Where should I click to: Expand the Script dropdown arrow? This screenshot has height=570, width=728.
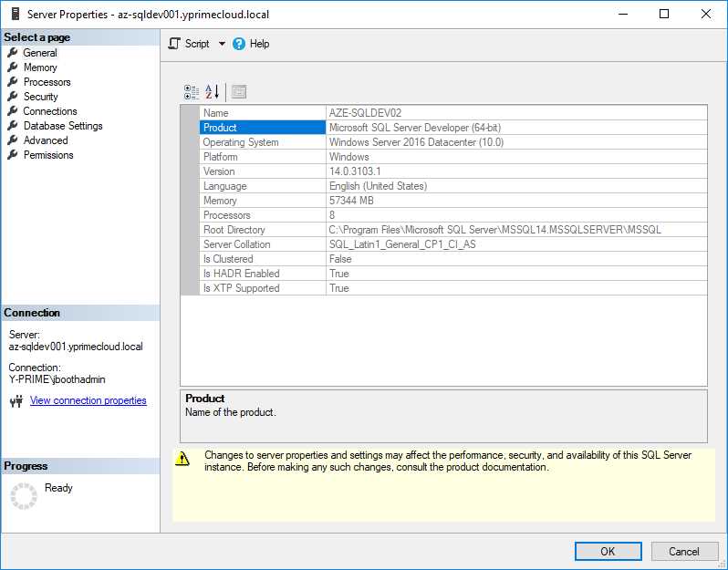pos(222,44)
